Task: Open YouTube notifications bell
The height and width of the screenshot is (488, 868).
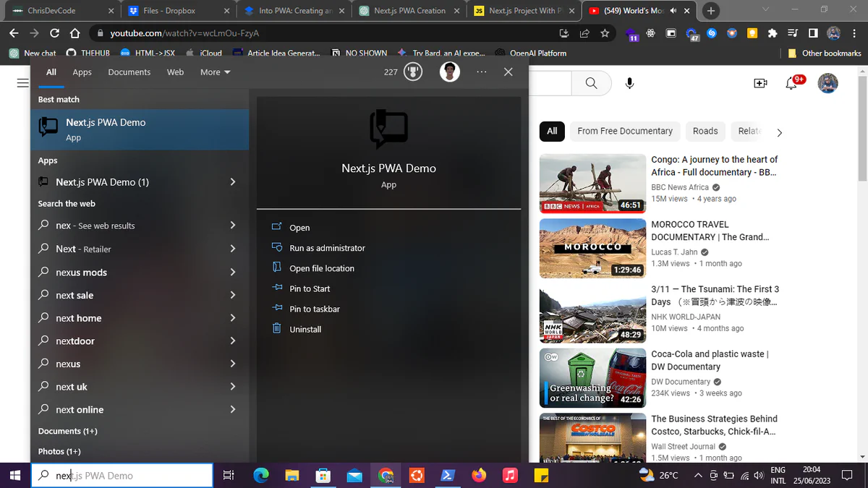Action: [x=791, y=84]
